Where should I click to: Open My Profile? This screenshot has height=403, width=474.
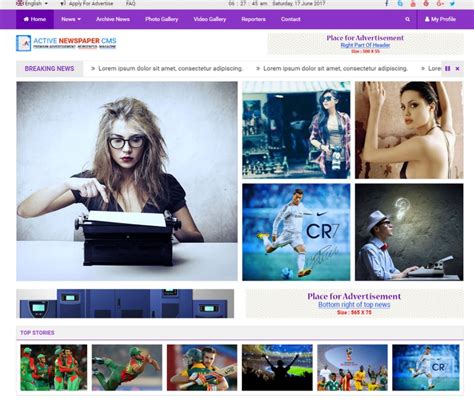pyautogui.click(x=440, y=19)
